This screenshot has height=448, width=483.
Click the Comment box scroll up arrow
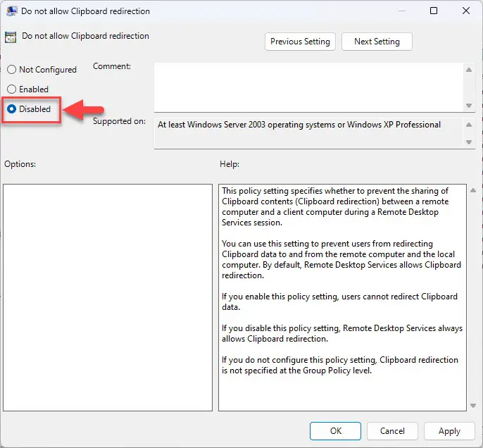(x=469, y=70)
